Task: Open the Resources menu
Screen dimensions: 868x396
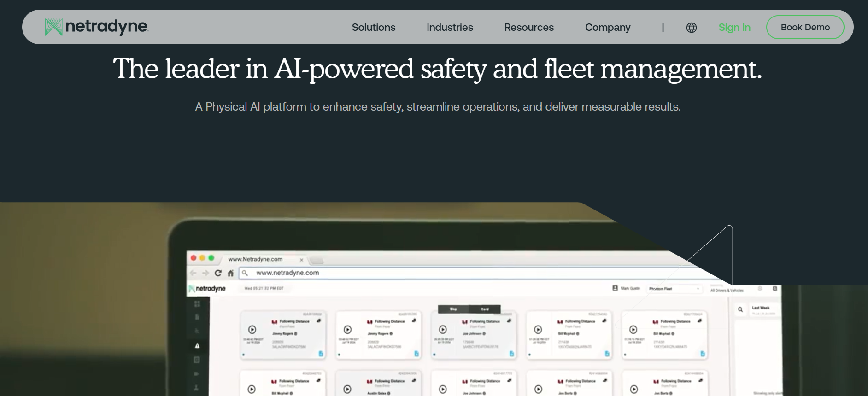Action: [x=529, y=27]
